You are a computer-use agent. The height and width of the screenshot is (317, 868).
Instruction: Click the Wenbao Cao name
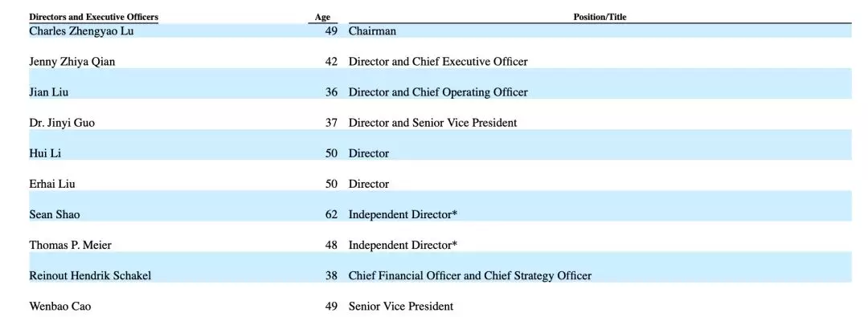60,306
